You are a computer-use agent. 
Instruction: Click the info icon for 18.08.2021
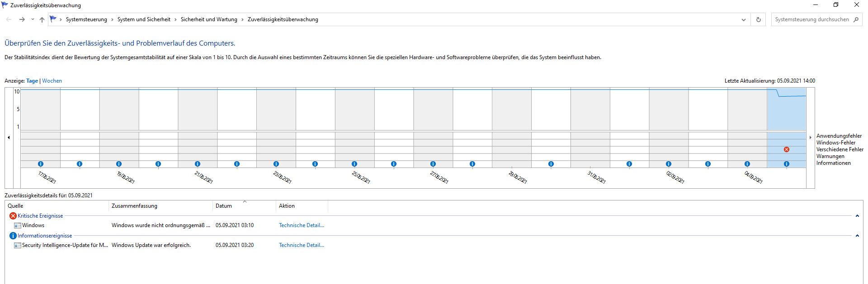(x=80, y=164)
